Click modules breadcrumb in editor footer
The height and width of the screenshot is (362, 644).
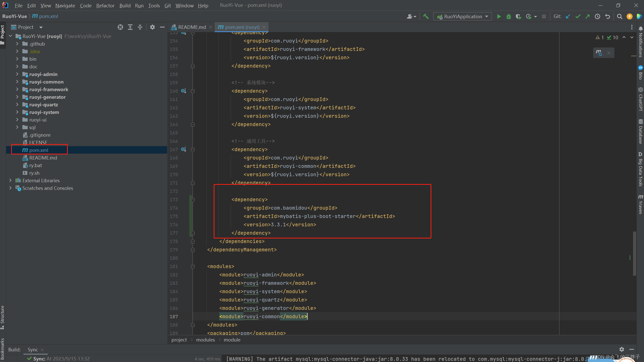(x=205, y=340)
